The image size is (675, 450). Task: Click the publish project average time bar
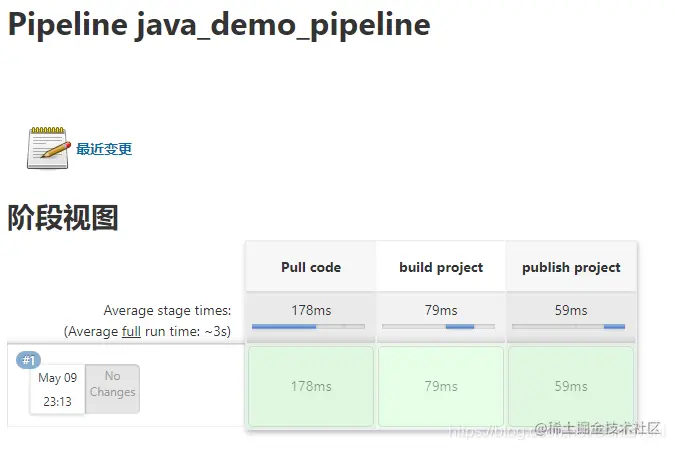569,326
